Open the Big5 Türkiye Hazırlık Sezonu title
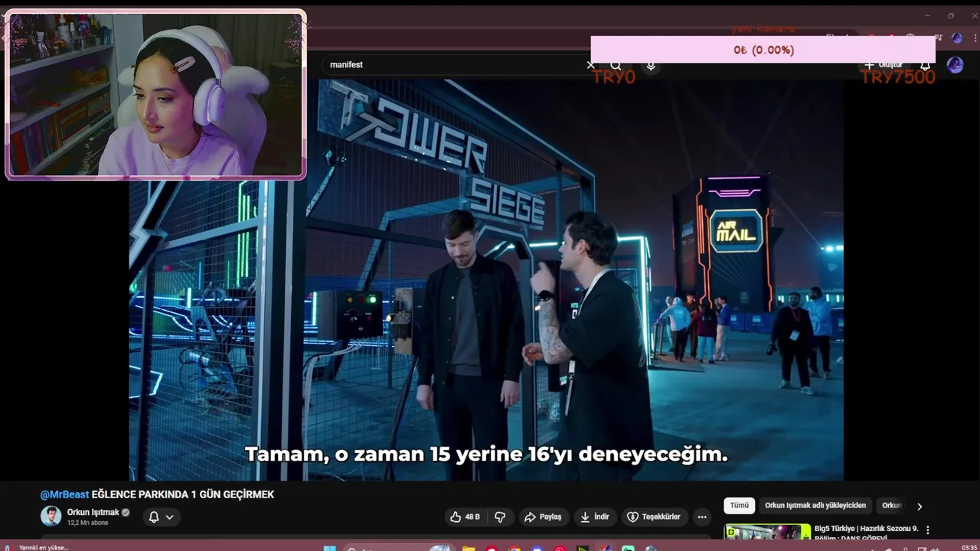Viewport: 980px width, 551px height. 866,533
